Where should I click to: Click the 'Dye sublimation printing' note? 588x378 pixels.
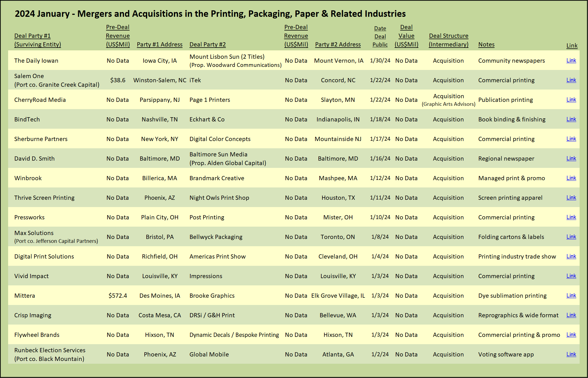click(x=512, y=296)
